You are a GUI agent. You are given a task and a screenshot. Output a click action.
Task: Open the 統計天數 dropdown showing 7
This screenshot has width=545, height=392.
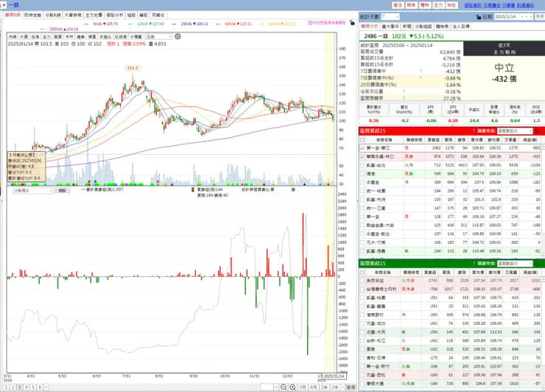390,17
